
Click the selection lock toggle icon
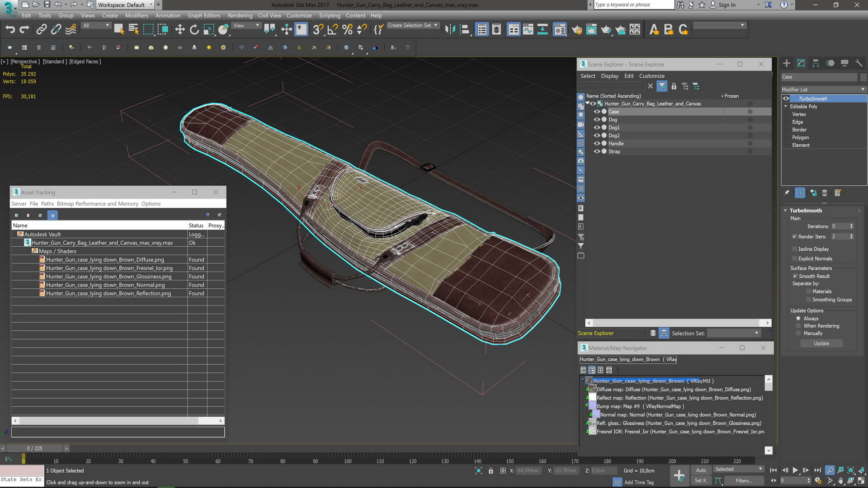tap(491, 471)
